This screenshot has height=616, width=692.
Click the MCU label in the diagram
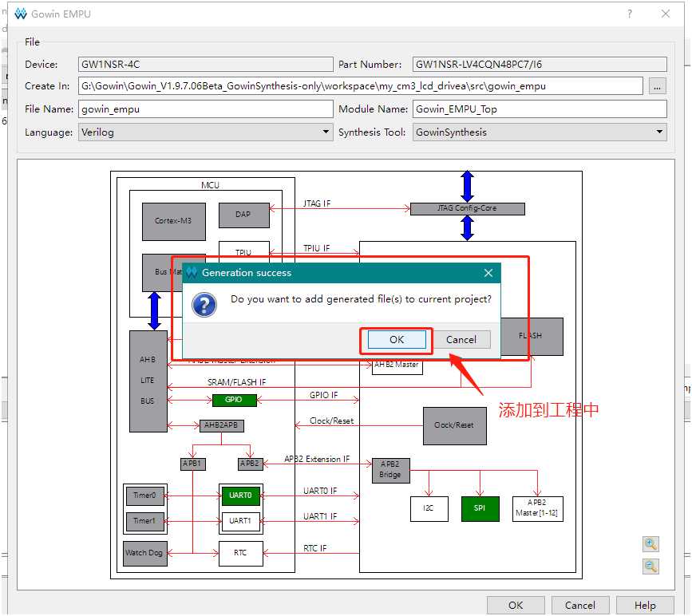point(210,185)
